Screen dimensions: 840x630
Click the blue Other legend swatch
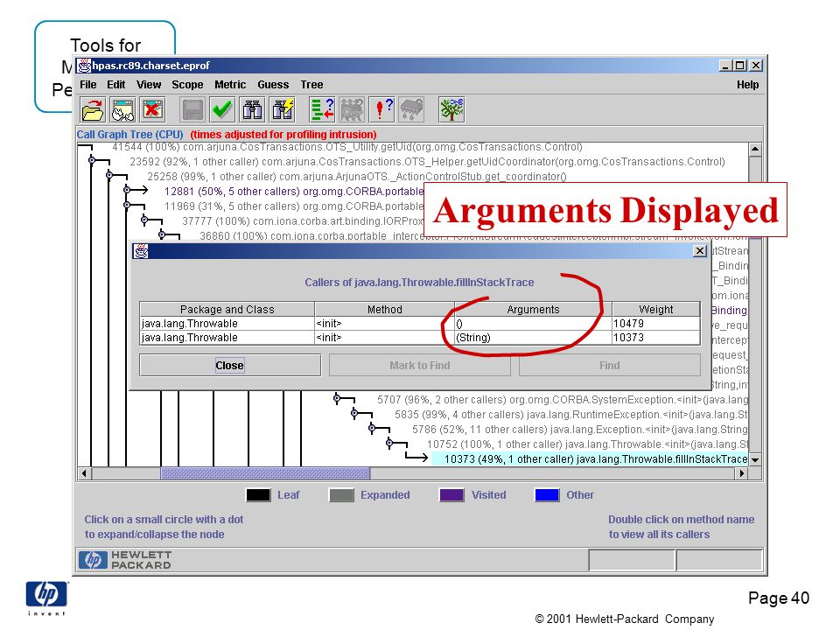pos(547,495)
